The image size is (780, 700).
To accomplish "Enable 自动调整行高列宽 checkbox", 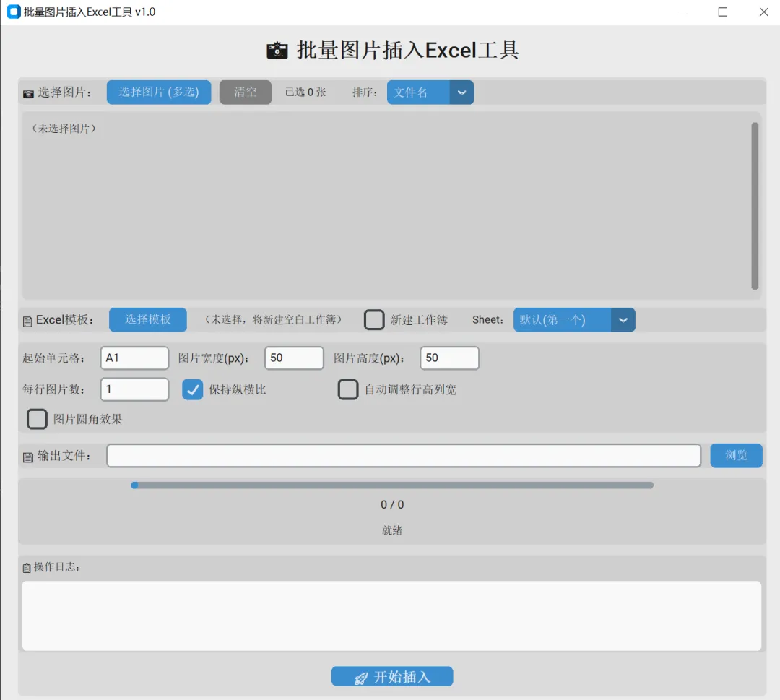I will coord(347,389).
